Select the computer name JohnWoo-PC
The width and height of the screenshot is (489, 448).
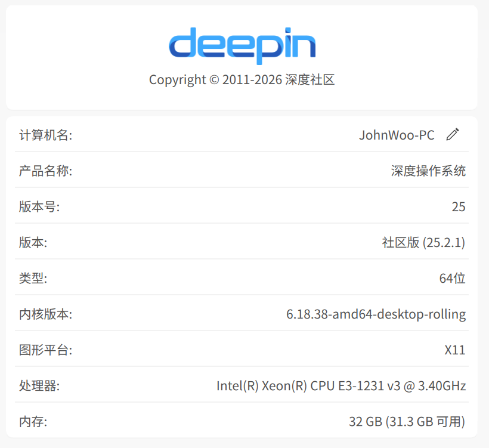click(x=397, y=135)
